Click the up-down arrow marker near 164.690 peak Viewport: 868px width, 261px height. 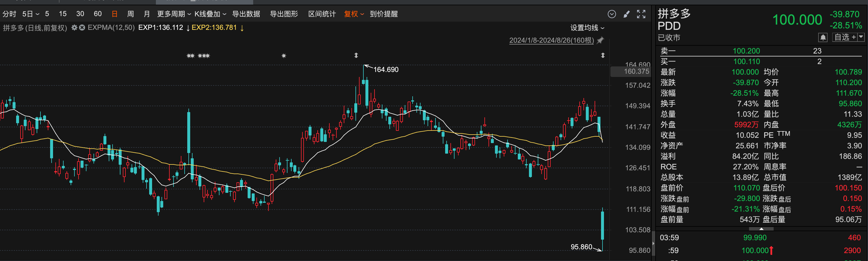(x=356, y=55)
